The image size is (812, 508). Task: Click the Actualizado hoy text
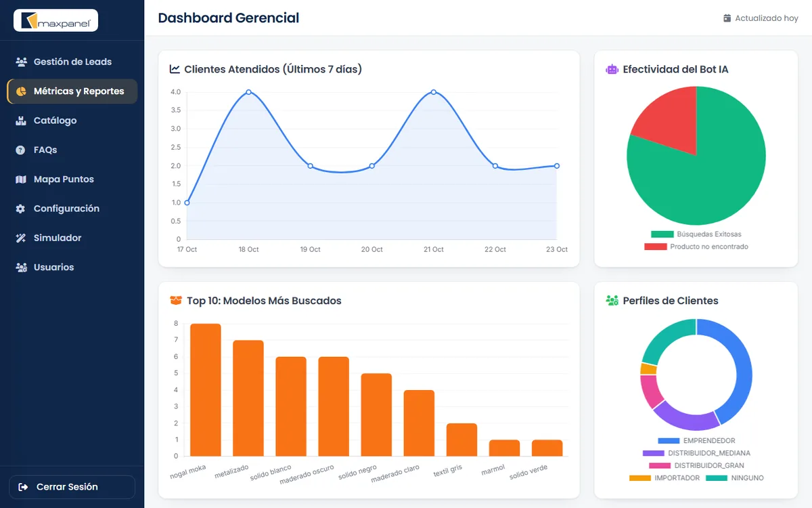tap(767, 18)
